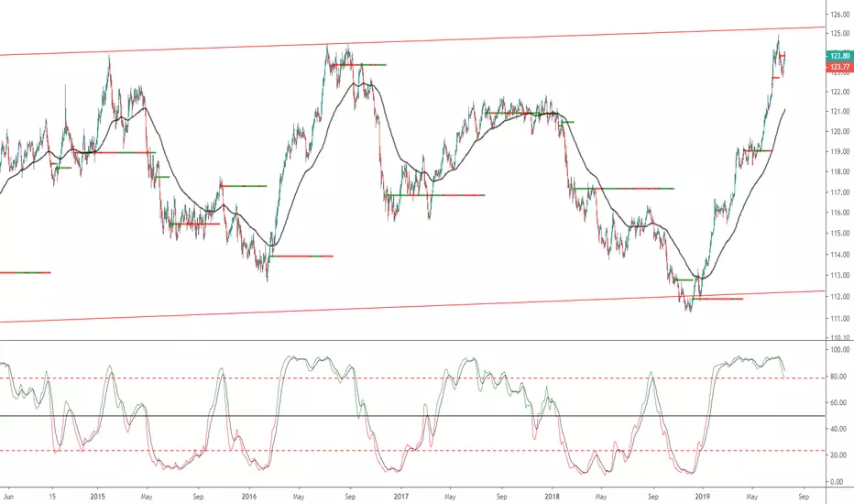The width and height of the screenshot is (854, 504).
Task: Click the red 123.77 price label
Action: pyautogui.click(x=839, y=67)
